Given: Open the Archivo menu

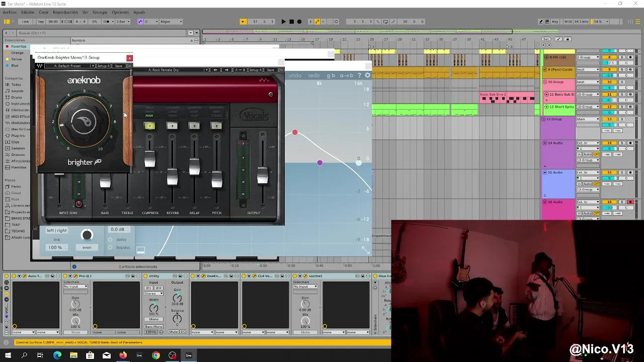Looking at the screenshot, I should [x=10, y=12].
